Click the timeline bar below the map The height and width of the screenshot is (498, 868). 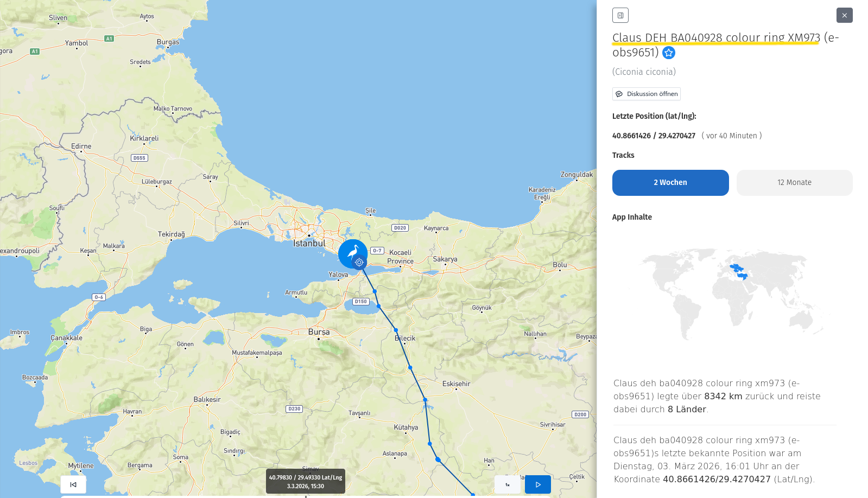[x=306, y=496]
